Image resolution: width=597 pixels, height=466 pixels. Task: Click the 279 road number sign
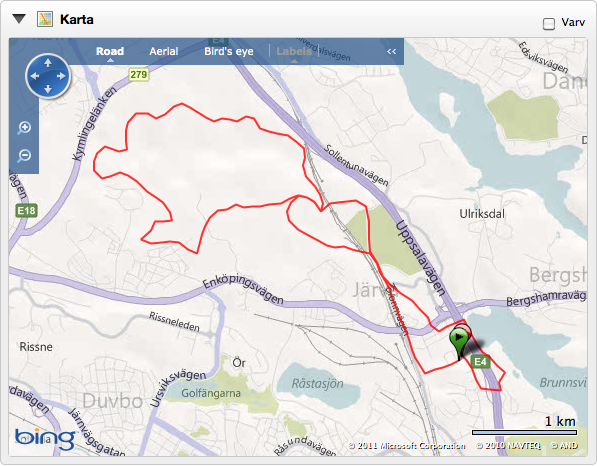(139, 74)
